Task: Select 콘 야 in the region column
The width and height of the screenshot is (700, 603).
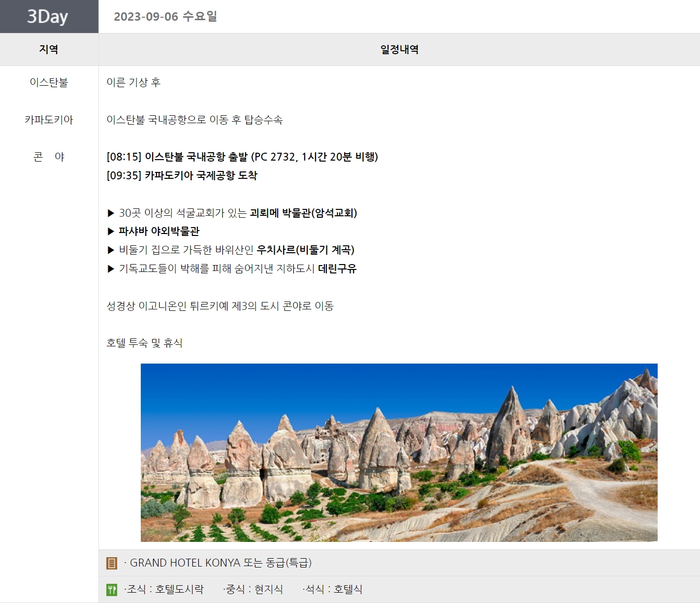Action: tap(49, 157)
